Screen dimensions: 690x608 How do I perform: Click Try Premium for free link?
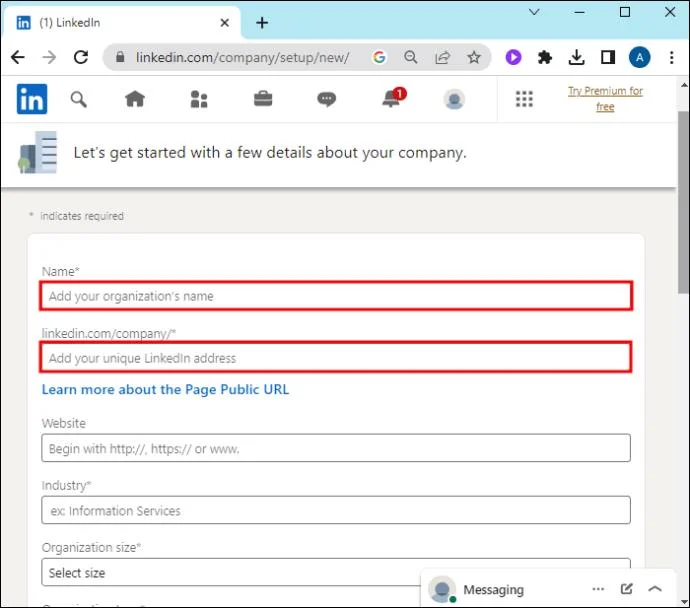605,99
